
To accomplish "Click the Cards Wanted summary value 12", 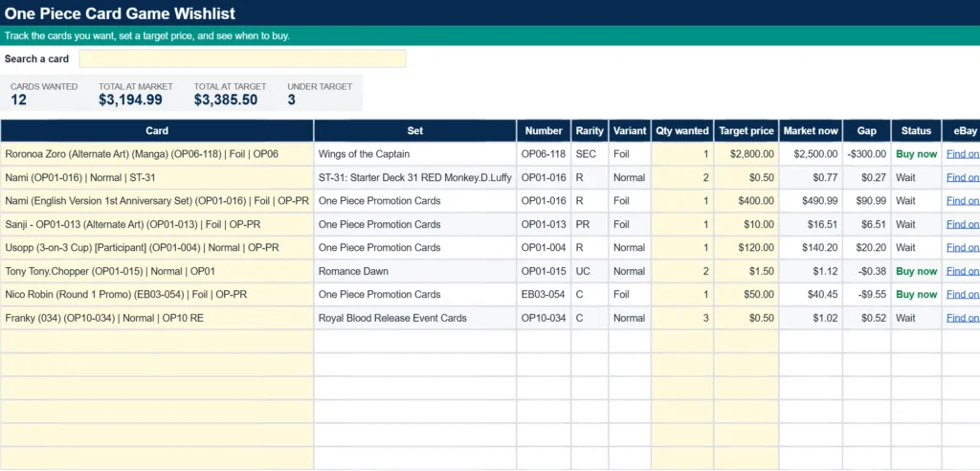I will [x=19, y=101].
